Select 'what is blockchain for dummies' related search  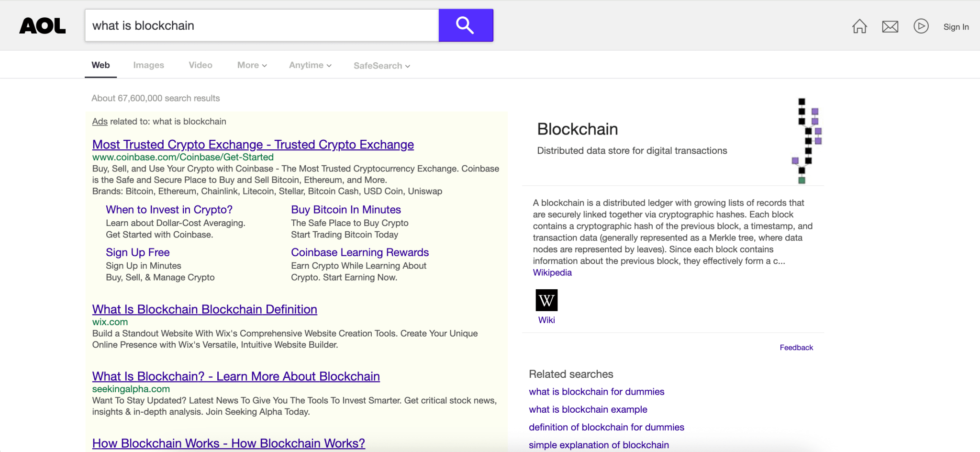596,392
